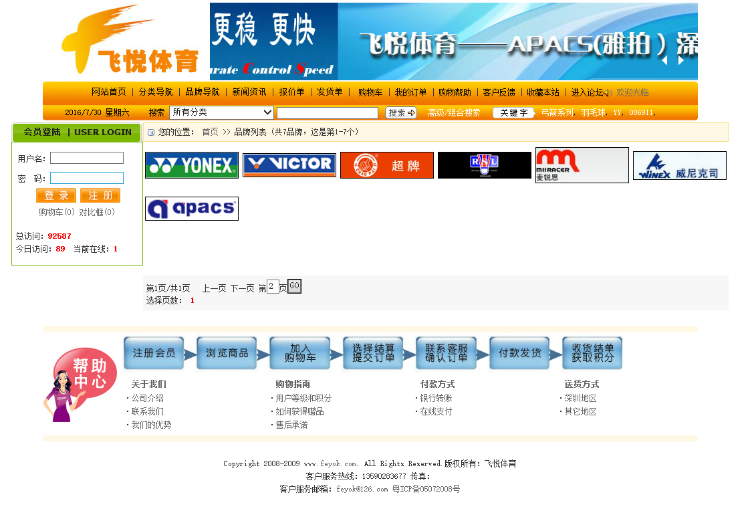Open the 购物车(0) sidebar link
Viewport: 750px width, 527px height.
(x=56, y=212)
